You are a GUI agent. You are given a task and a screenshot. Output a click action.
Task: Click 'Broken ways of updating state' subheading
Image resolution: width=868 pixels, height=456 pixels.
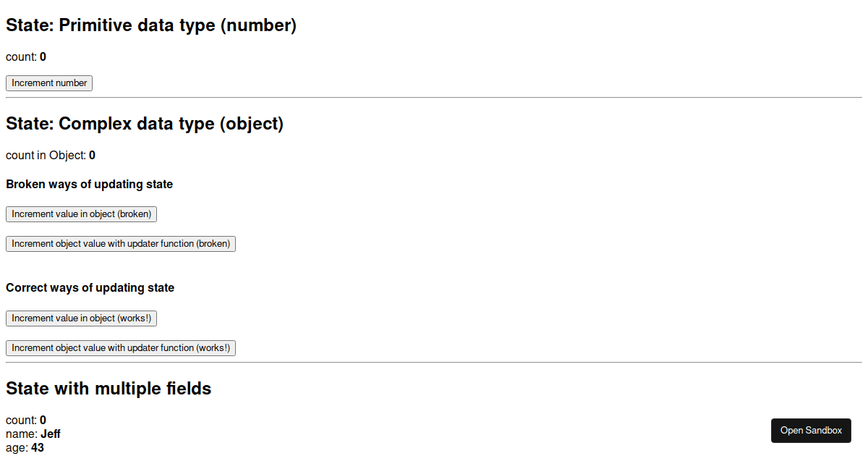pos(89,185)
